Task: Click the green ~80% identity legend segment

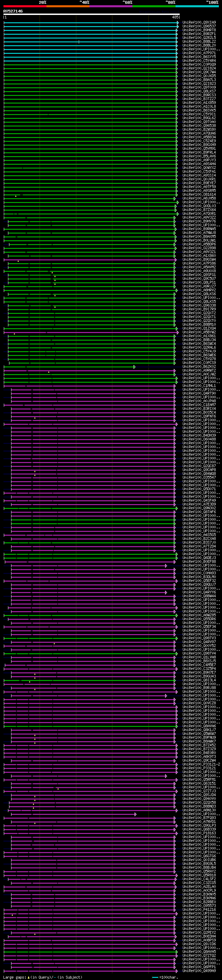Action: [154, 6]
